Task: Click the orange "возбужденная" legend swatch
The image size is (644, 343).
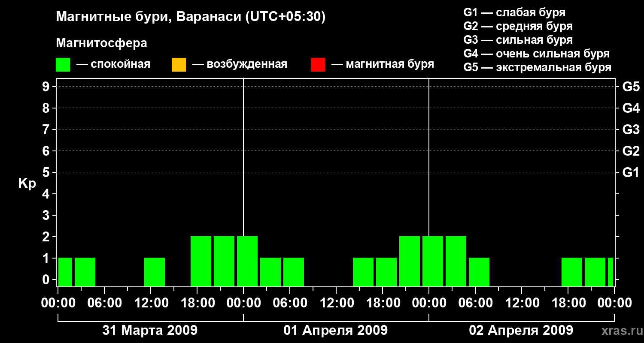Action: pyautogui.click(x=179, y=65)
